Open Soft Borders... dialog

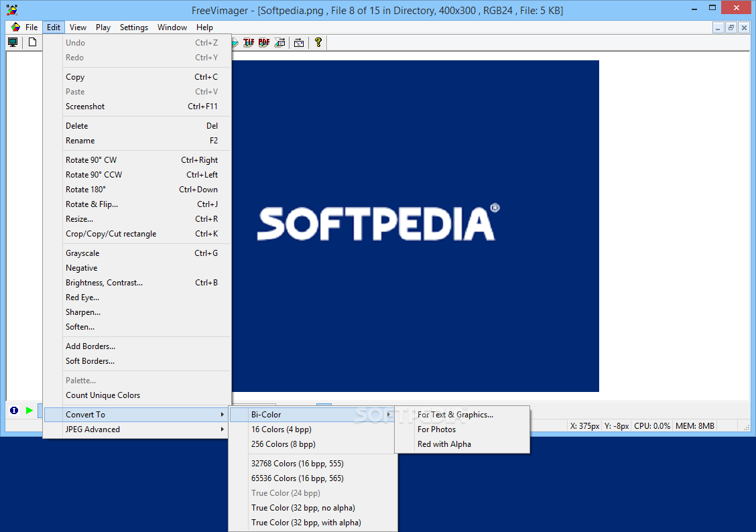(x=137, y=361)
